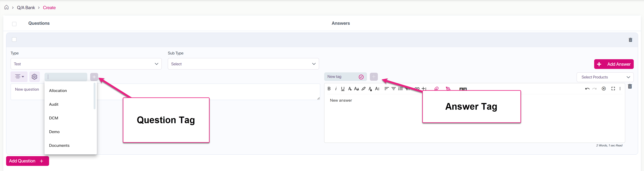The height and width of the screenshot is (171, 644).
Task: Insert a numbered list in the answer
Action: [400, 88]
